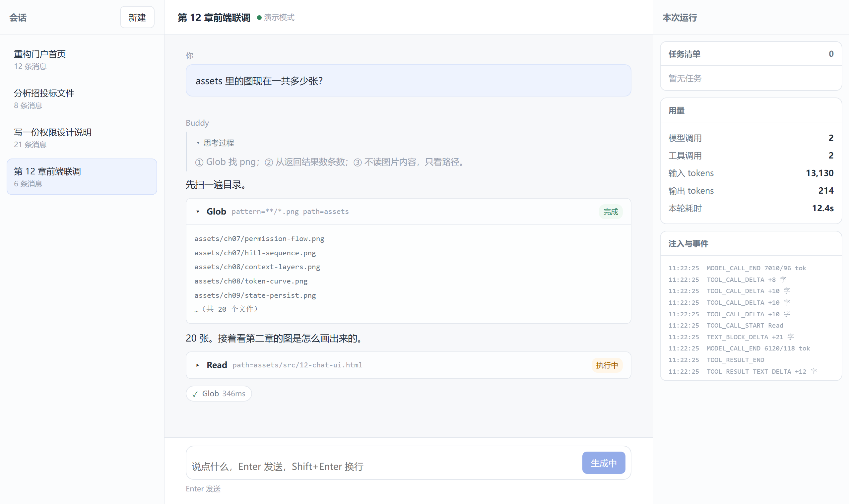Click the user message about assets
The width and height of the screenshot is (849, 504).
coord(408,81)
